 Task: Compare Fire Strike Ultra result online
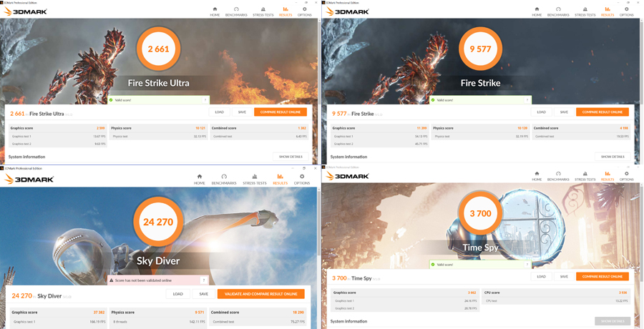(280, 112)
